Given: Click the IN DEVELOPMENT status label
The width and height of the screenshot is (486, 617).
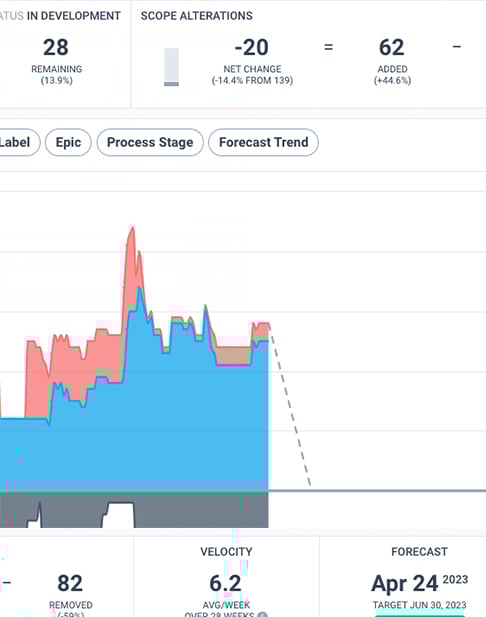Looking at the screenshot, I should (74, 16).
